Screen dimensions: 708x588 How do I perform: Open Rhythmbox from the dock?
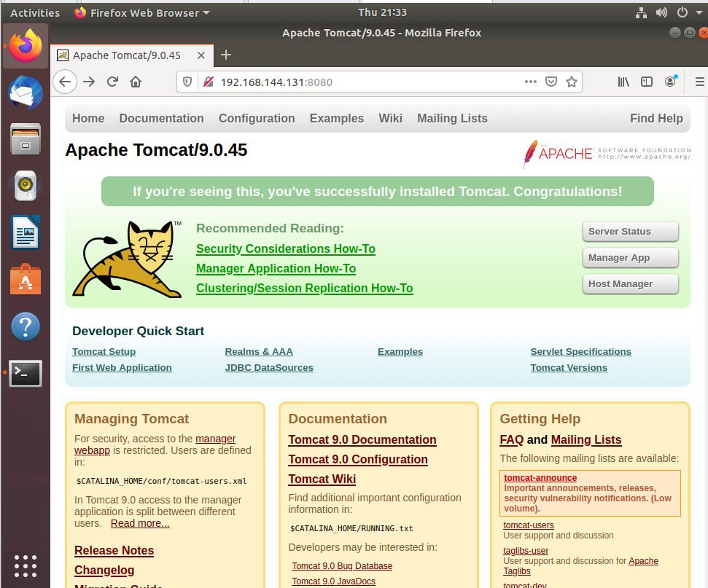pyautogui.click(x=26, y=186)
